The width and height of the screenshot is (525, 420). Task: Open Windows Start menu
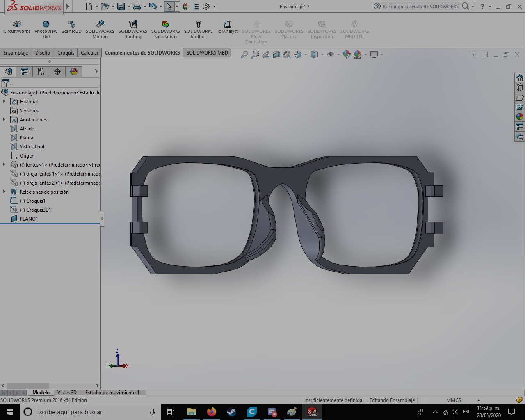(x=10, y=412)
